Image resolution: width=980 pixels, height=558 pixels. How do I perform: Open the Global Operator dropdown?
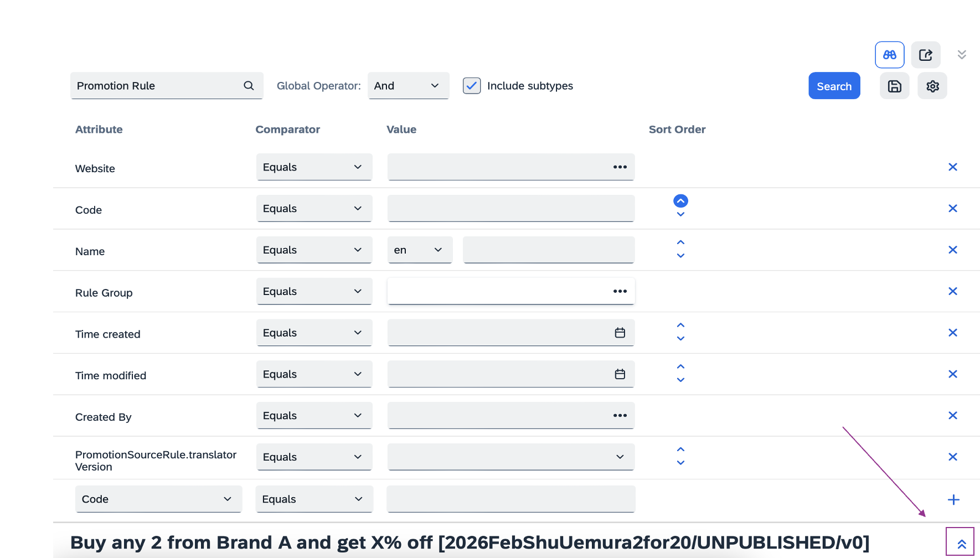point(408,86)
